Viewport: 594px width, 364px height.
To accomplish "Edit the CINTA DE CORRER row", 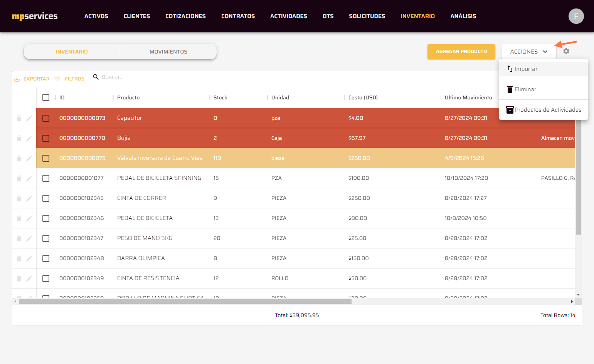I will (29, 198).
